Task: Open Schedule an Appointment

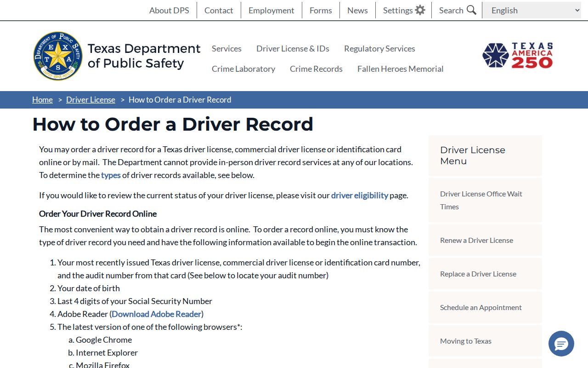Action: pyautogui.click(x=485, y=307)
